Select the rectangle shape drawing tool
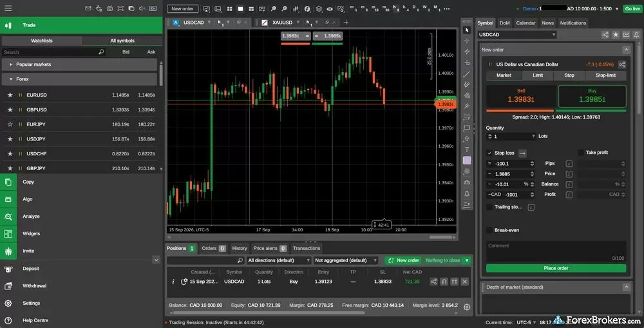 [466, 128]
